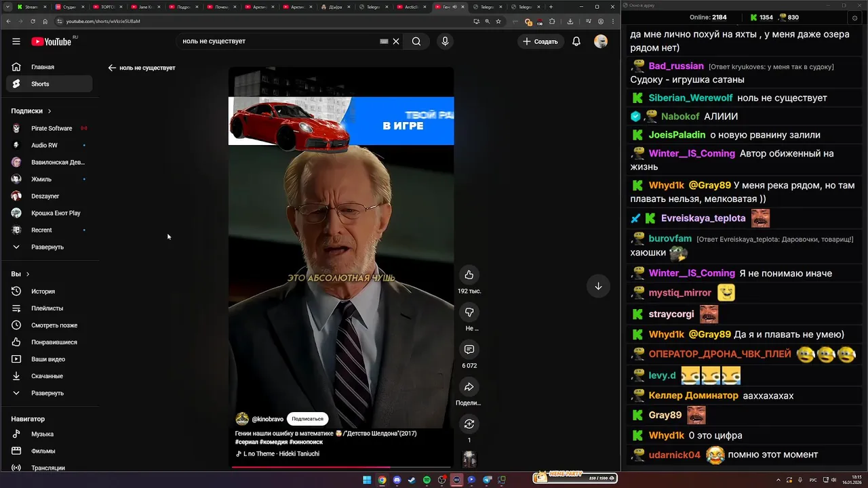Open Steam from the taskbar
The image size is (868, 488).
coord(412,480)
